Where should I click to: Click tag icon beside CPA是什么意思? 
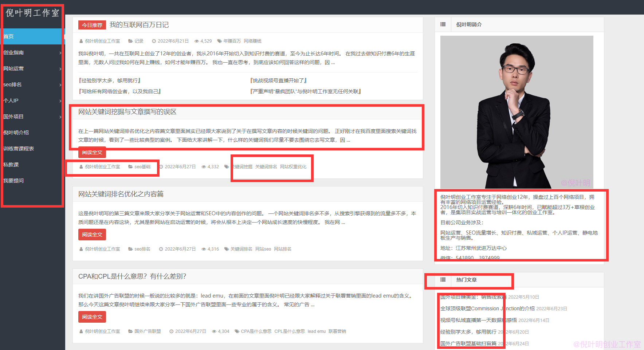(x=237, y=331)
